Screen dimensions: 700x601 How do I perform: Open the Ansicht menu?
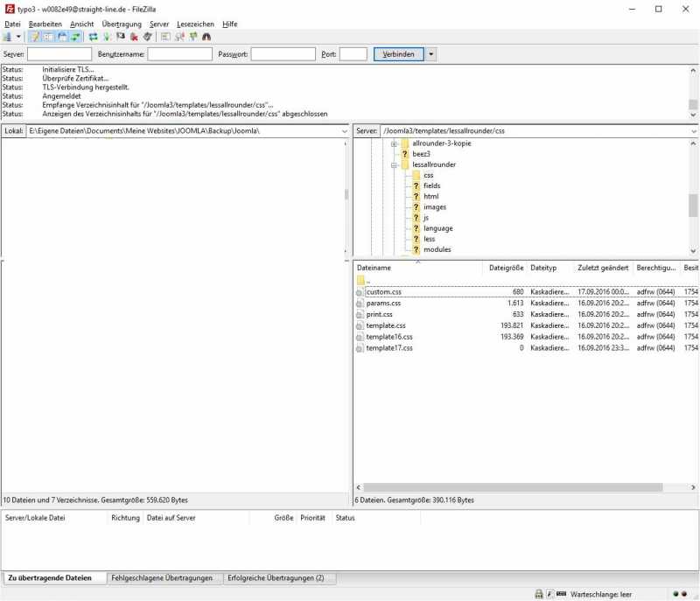coord(81,24)
